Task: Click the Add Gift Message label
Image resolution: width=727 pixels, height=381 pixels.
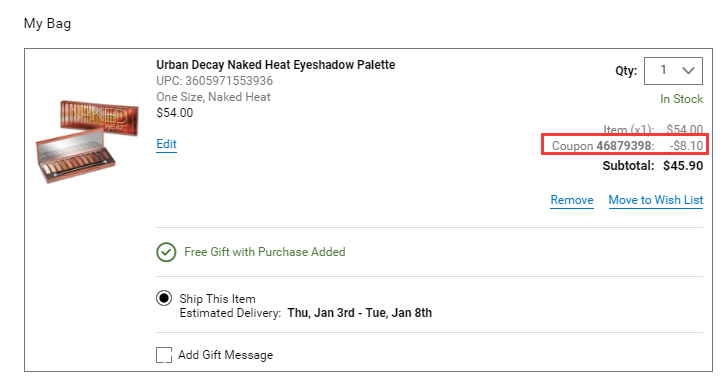Action: 225,355
